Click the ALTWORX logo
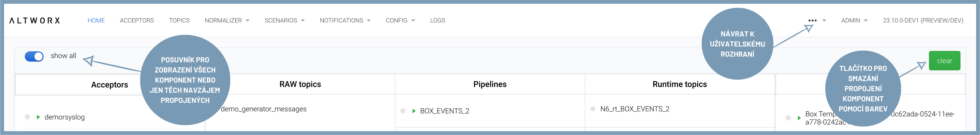The height and width of the screenshot is (135, 980). (35, 21)
